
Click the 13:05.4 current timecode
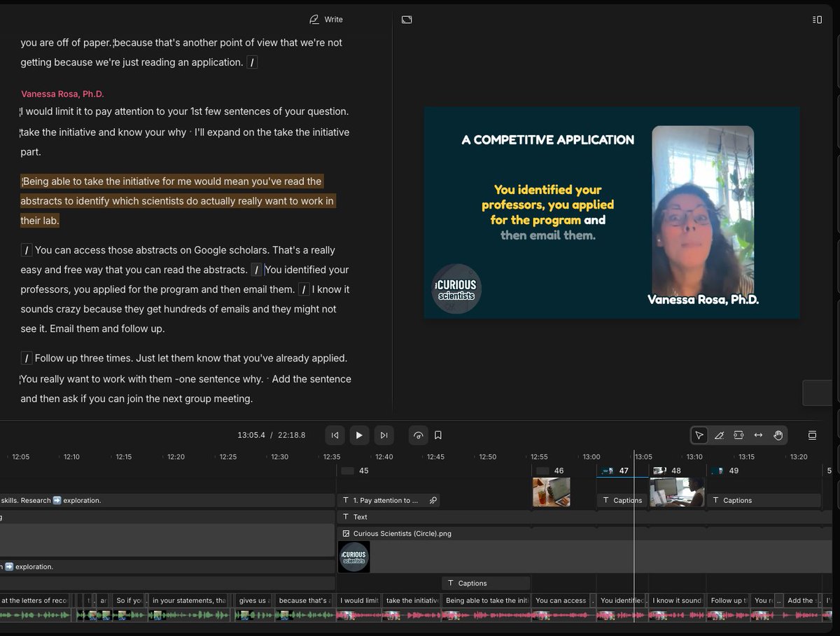coord(251,435)
